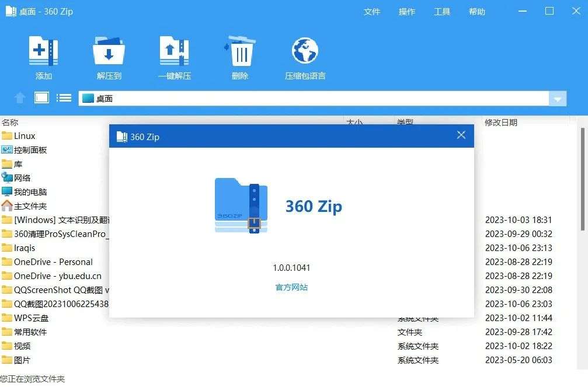Open the 文件 (File) menu
Image resolution: width=588 pixels, height=387 pixels.
(x=372, y=11)
